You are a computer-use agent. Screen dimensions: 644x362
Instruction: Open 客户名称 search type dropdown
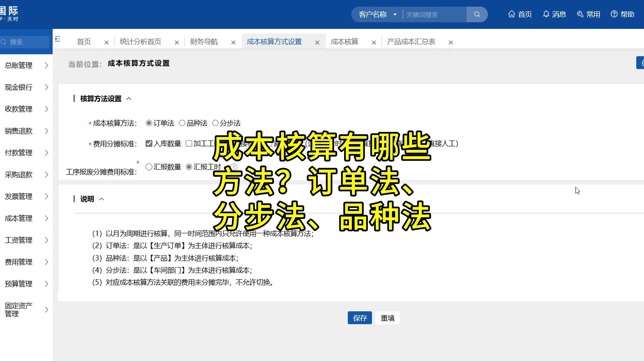pos(378,14)
